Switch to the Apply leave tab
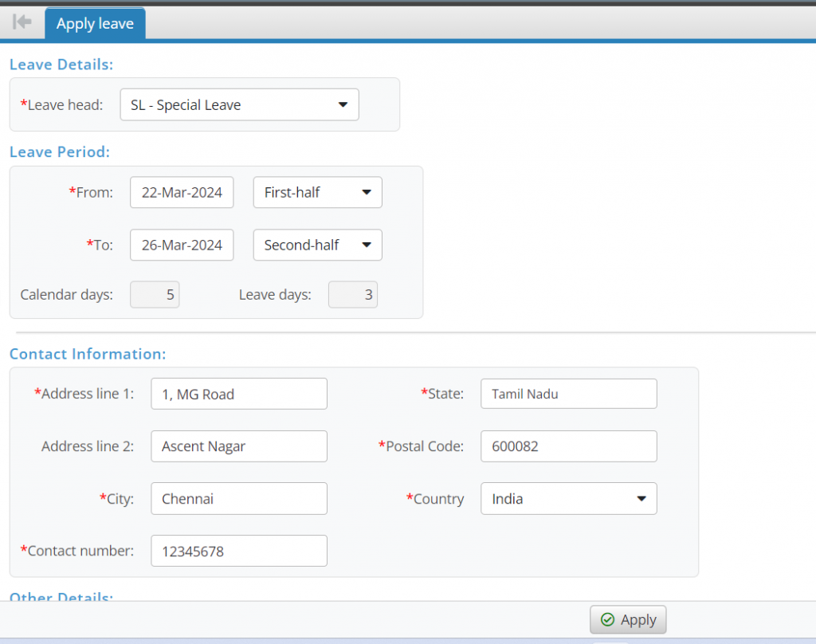The image size is (816, 644). click(x=95, y=23)
